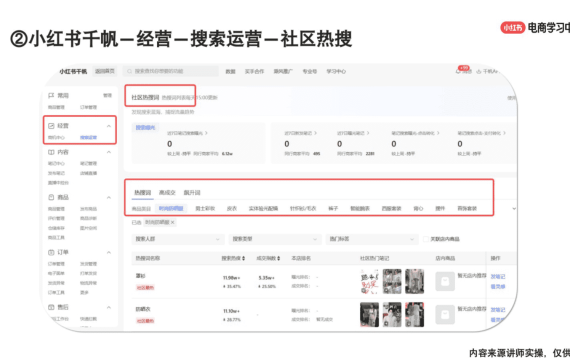Expand the full product category list chevron

pyautogui.click(x=514, y=209)
